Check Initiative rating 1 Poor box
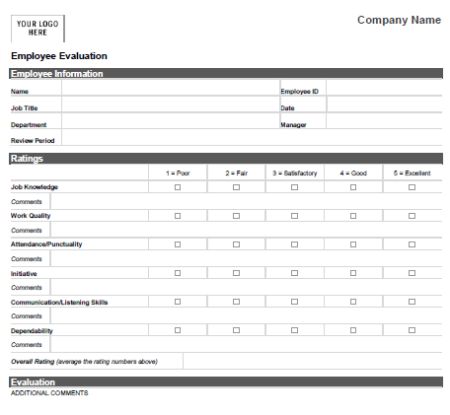Image resolution: width=450 pixels, height=415 pixels. pos(178,273)
